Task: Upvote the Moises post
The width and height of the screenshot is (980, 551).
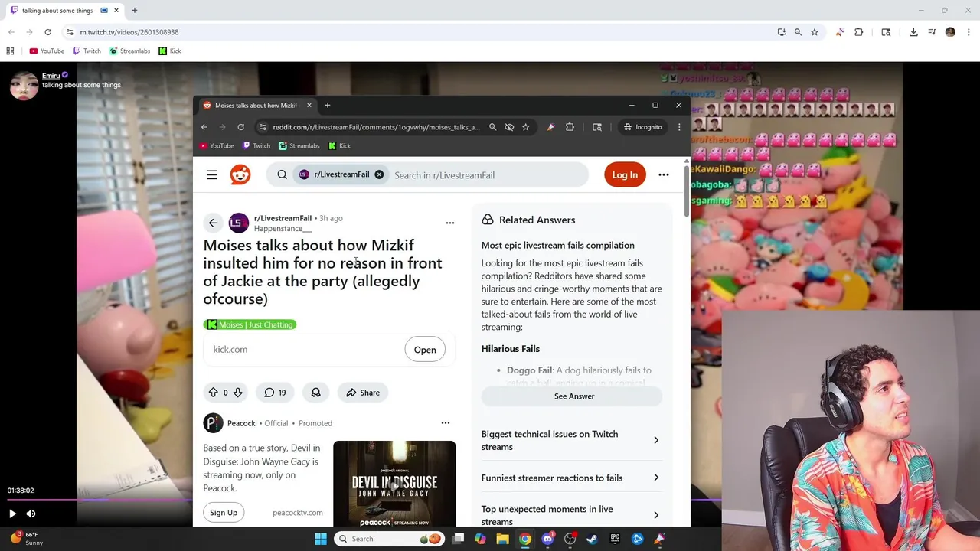Action: click(x=214, y=393)
